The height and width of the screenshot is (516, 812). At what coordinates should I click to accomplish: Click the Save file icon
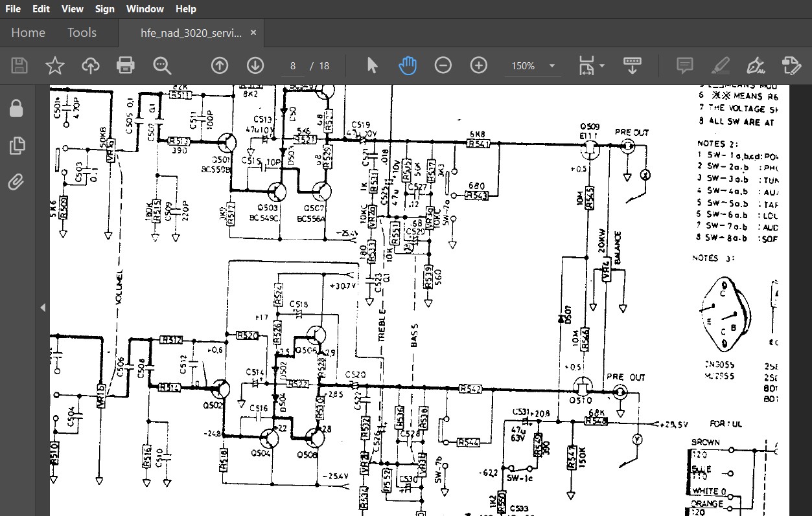[x=19, y=65]
